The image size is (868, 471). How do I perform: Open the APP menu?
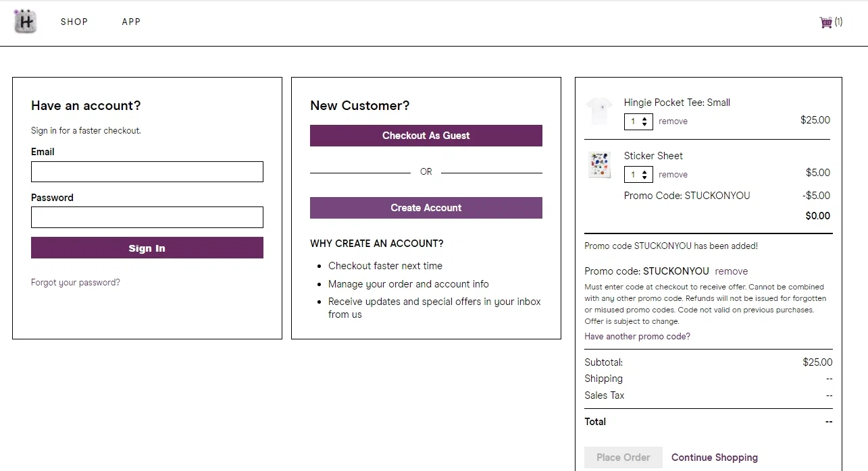(x=131, y=22)
